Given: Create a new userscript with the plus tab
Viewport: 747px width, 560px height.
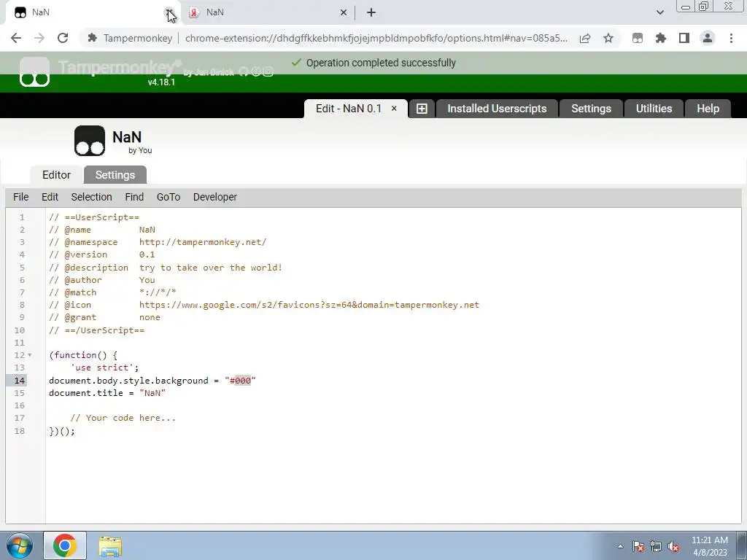Looking at the screenshot, I should point(422,109).
